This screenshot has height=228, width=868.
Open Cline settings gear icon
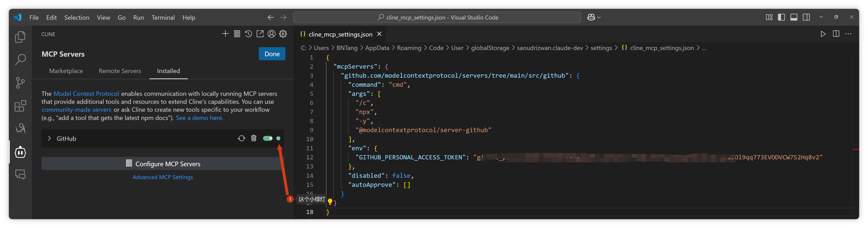coord(283,34)
